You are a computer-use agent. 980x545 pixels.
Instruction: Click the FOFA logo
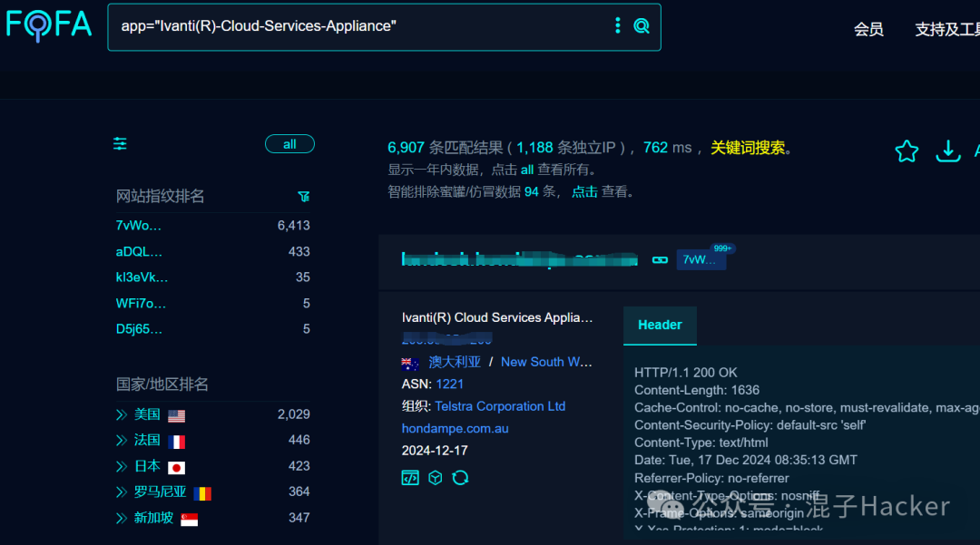49,25
